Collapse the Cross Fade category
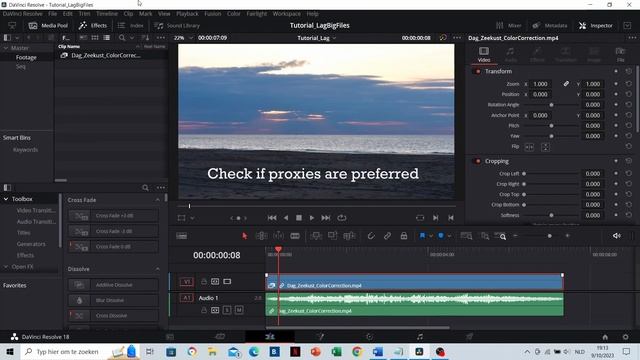This screenshot has width=640, height=360. pyautogui.click(x=158, y=200)
